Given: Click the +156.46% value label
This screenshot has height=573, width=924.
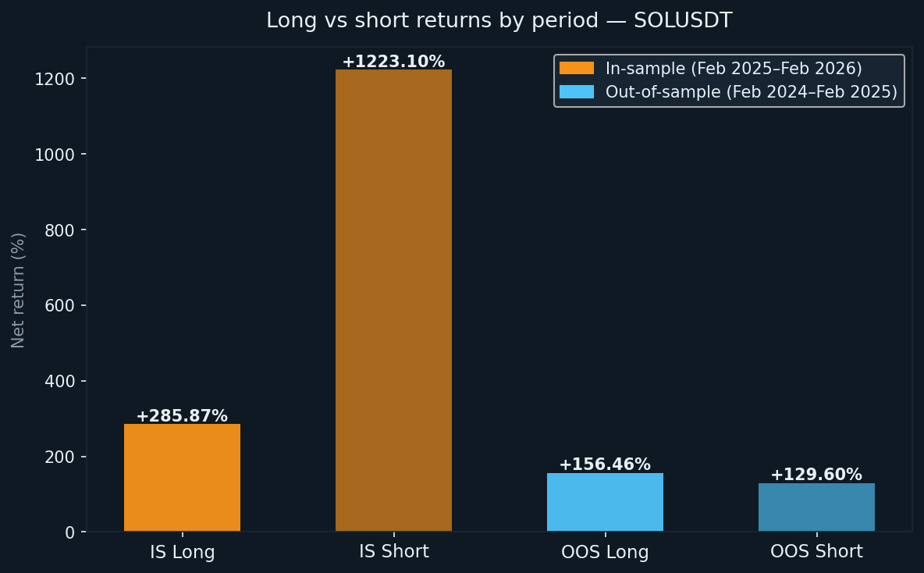Looking at the screenshot, I should tap(605, 464).
